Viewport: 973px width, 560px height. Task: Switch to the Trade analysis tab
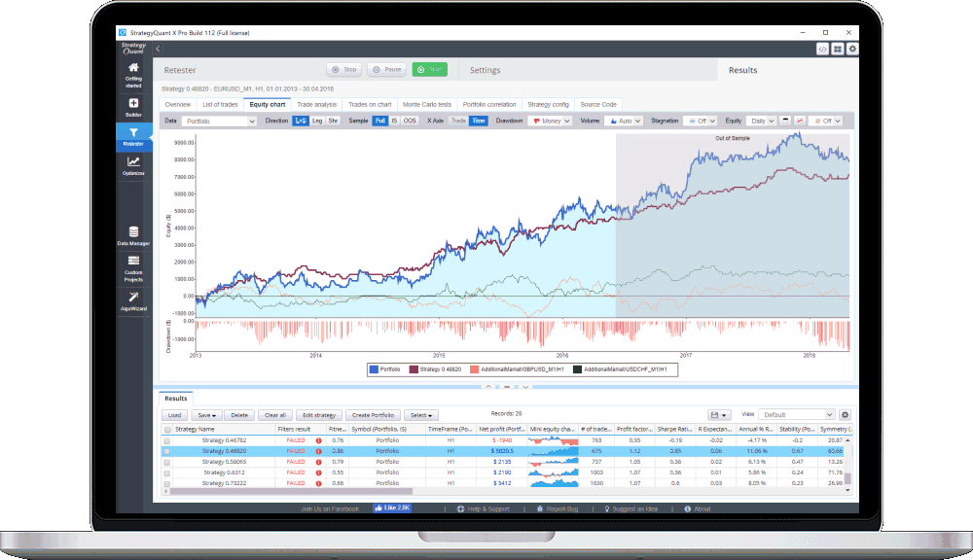[x=316, y=104]
